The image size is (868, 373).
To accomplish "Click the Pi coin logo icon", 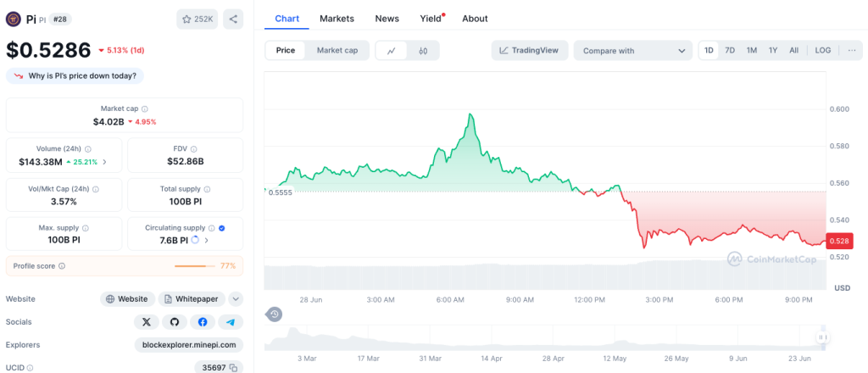I will pos(14,19).
